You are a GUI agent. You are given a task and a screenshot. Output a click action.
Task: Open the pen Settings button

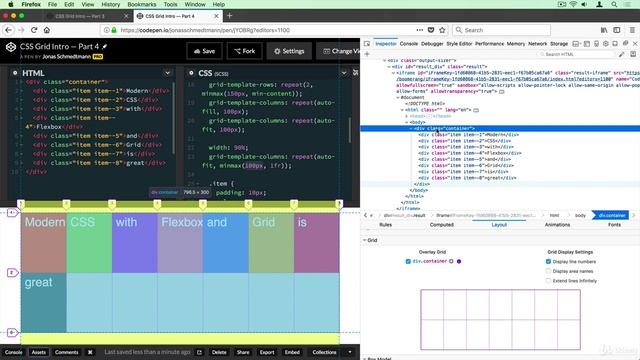tap(289, 51)
